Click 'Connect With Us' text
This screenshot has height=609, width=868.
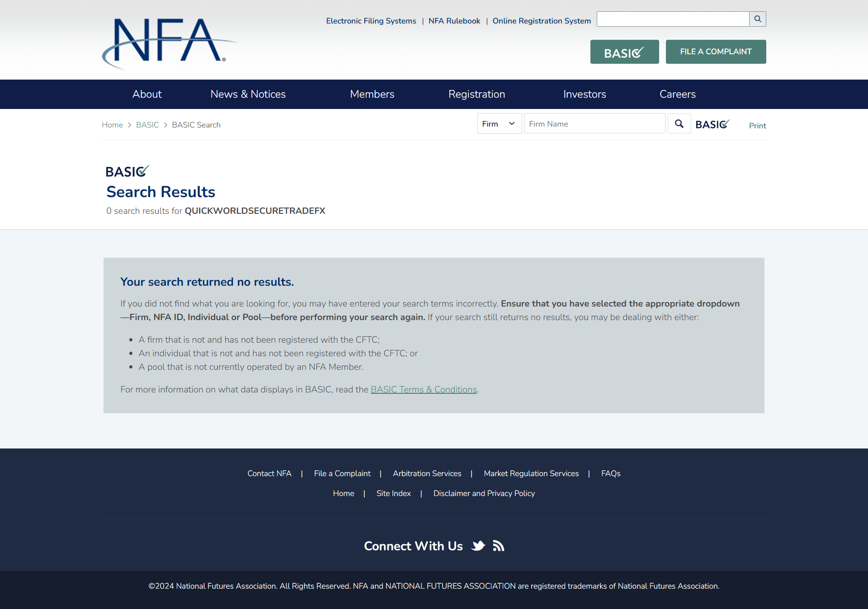[x=413, y=546]
